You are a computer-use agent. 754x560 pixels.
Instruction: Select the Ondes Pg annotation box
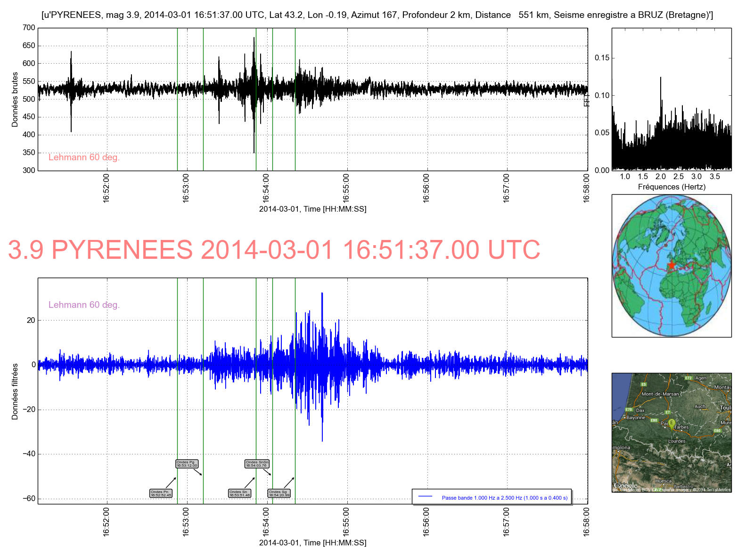[187, 464]
